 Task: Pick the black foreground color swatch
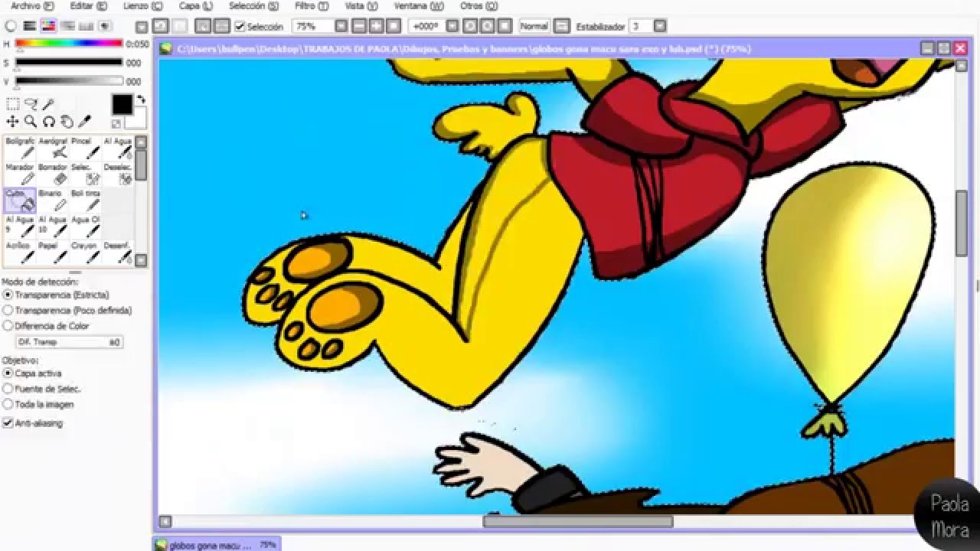click(122, 105)
